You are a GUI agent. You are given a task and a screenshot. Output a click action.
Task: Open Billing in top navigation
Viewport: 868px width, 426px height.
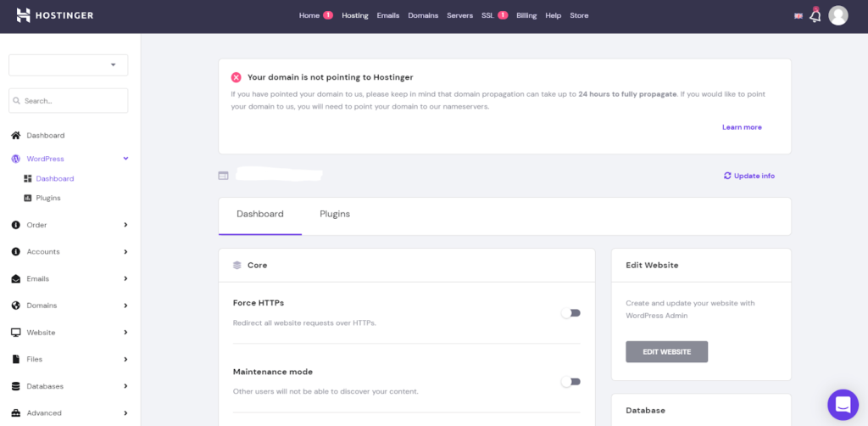526,15
